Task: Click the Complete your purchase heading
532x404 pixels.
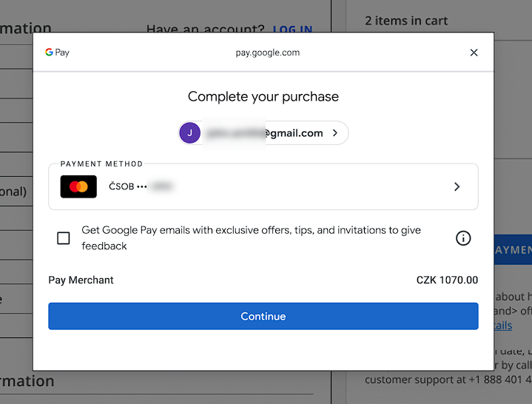Action: click(263, 97)
